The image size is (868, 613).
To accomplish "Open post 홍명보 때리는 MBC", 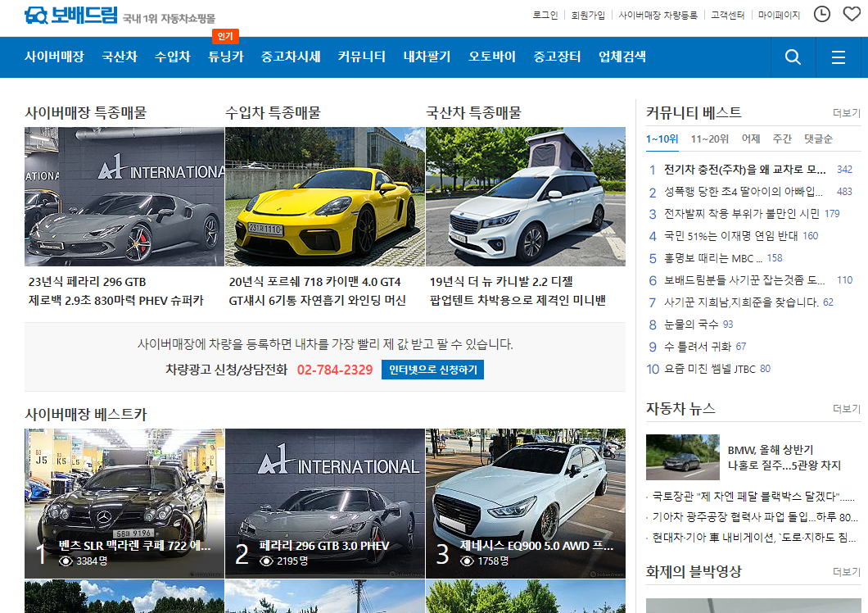I will click(x=713, y=258).
